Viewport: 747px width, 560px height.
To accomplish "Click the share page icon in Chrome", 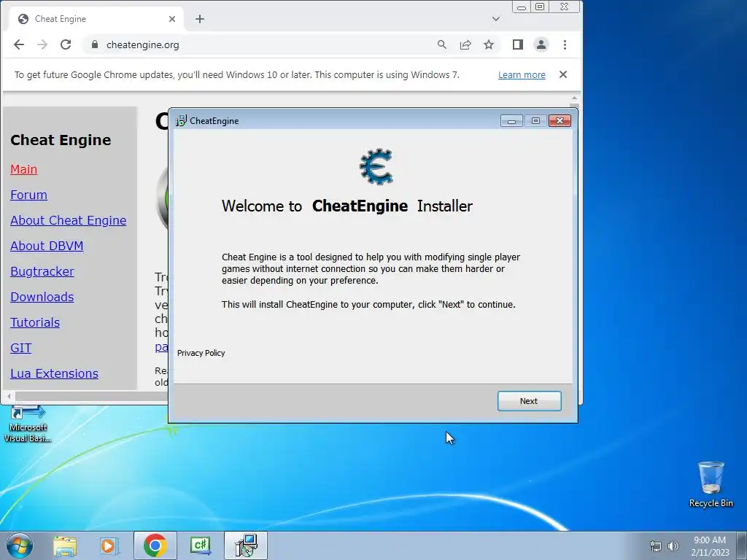I will (x=465, y=44).
